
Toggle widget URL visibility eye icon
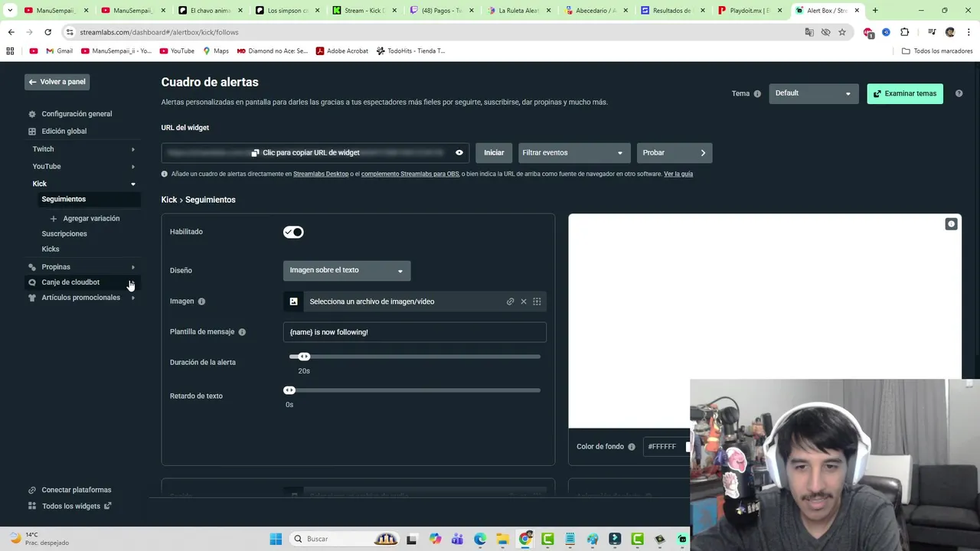click(459, 153)
